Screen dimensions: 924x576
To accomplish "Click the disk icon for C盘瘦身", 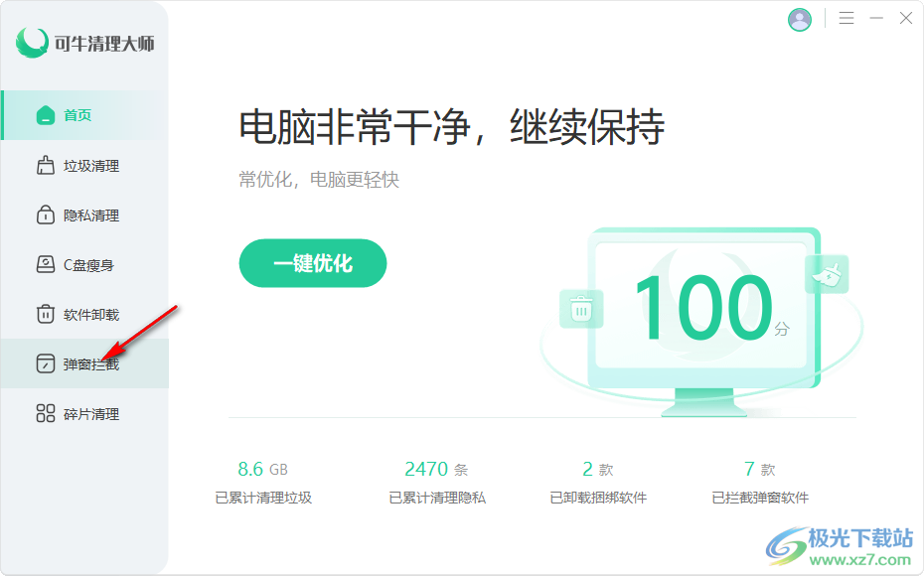I will pos(46,265).
